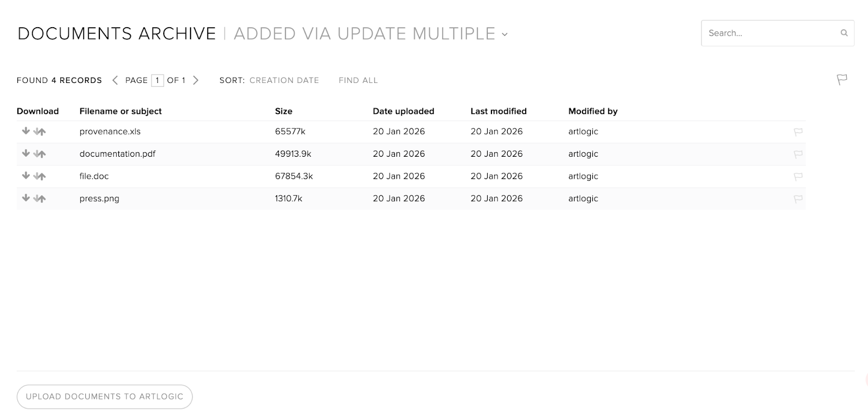The height and width of the screenshot is (416, 868).
Task: Expand the Added Via Update Multiple dropdown
Action: point(505,34)
